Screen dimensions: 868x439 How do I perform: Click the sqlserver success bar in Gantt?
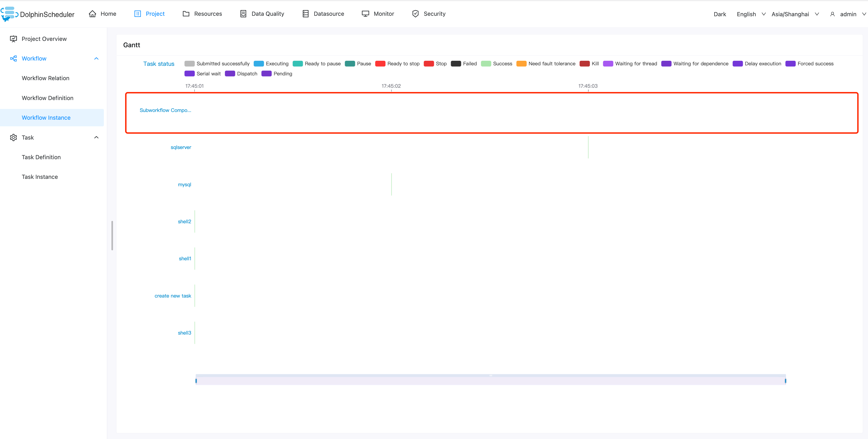(588, 147)
